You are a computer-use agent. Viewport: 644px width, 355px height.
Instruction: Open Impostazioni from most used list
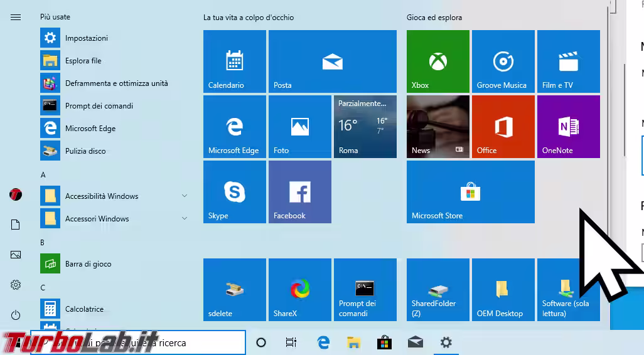coord(115,38)
